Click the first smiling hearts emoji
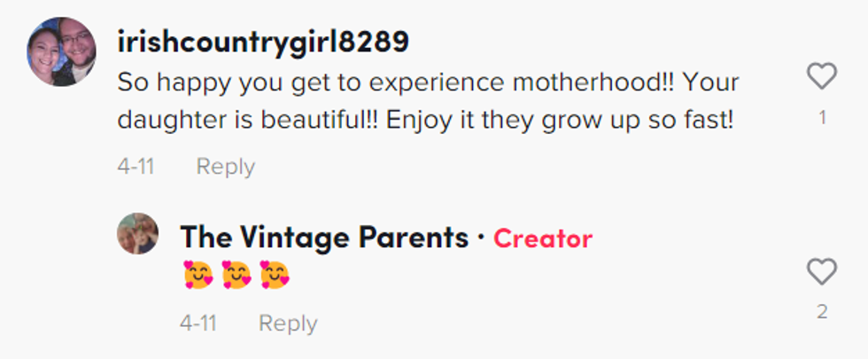 (198, 276)
